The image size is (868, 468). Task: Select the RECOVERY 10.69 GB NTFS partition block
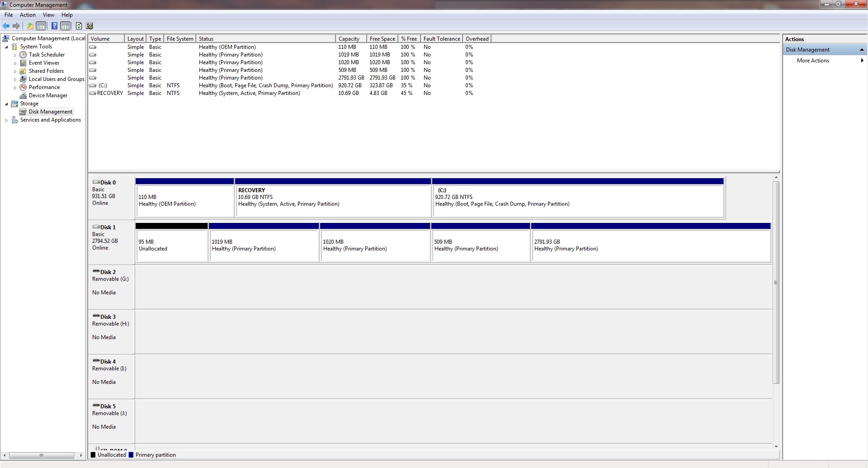[333, 198]
